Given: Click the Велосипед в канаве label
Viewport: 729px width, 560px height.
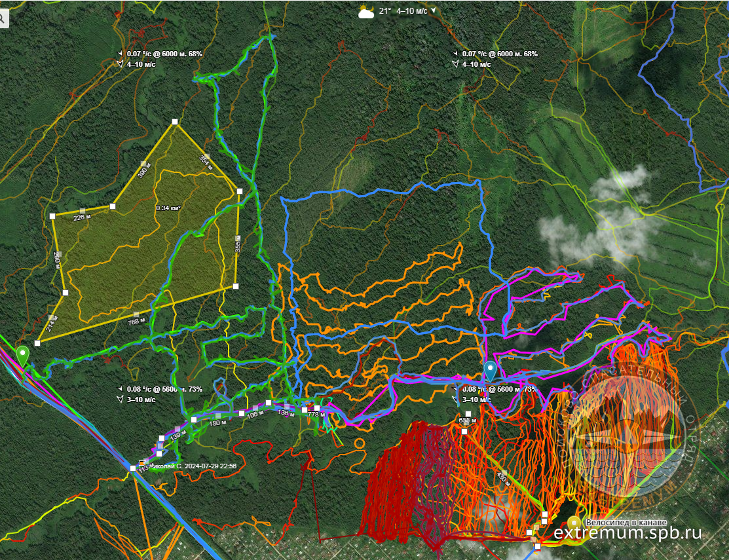Looking at the screenshot, I should click(x=626, y=523).
